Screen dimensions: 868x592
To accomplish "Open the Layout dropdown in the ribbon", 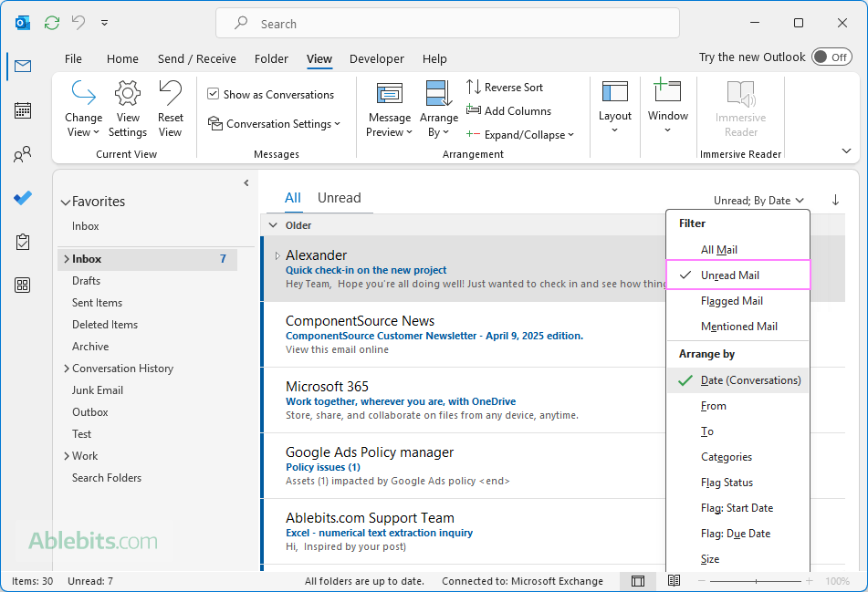I will (x=615, y=109).
